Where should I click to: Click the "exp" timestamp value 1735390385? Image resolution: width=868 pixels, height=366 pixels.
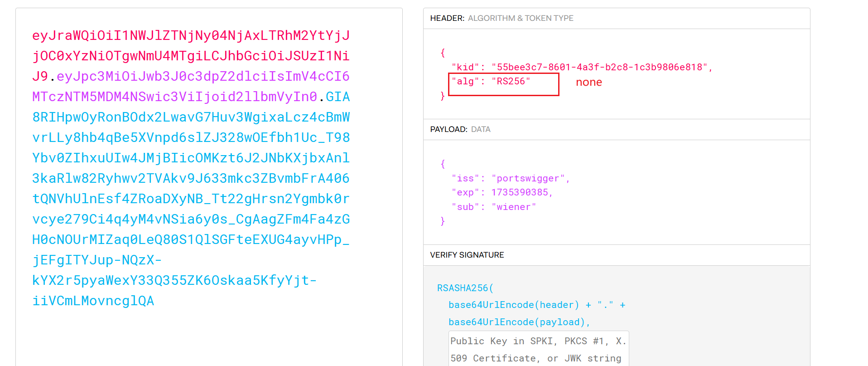[x=520, y=192]
